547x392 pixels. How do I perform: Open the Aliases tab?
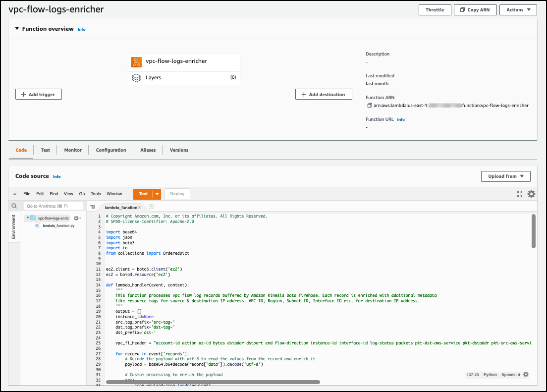(148, 150)
